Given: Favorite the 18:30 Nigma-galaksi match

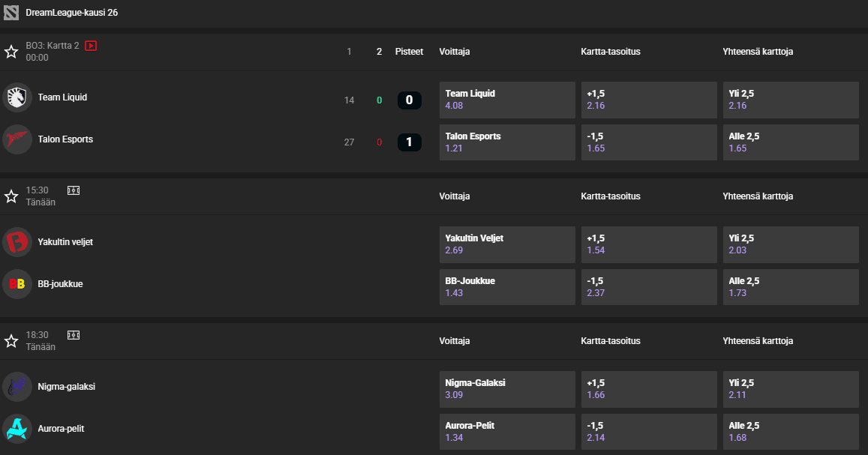Looking at the screenshot, I should click(11, 341).
